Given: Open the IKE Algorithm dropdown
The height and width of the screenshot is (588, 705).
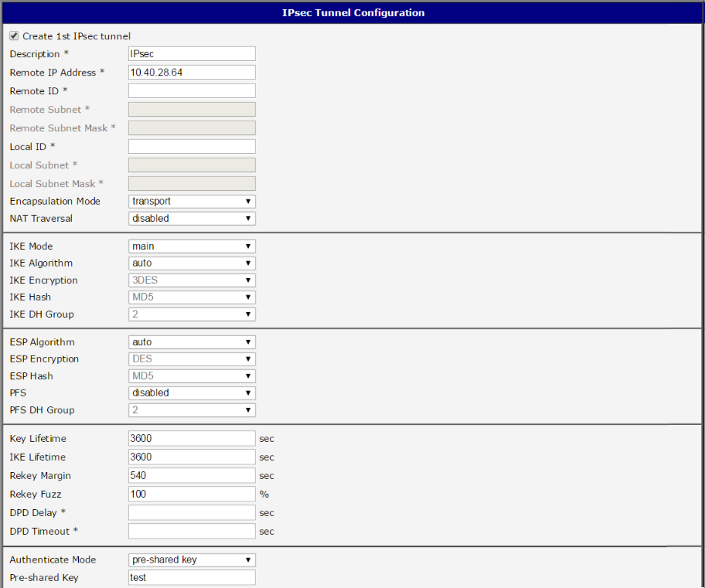Looking at the screenshot, I should pyautogui.click(x=192, y=263).
